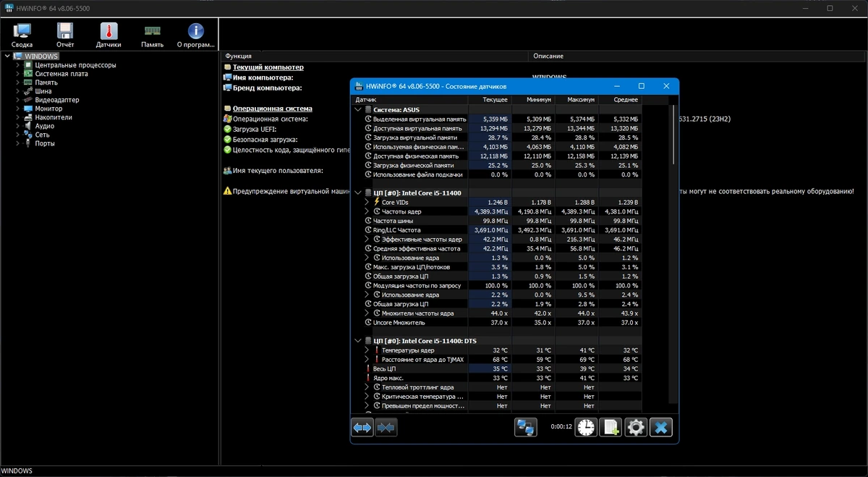Screen dimensions: 868x477
Task: Click the Датчик column header
Action: 409,100
